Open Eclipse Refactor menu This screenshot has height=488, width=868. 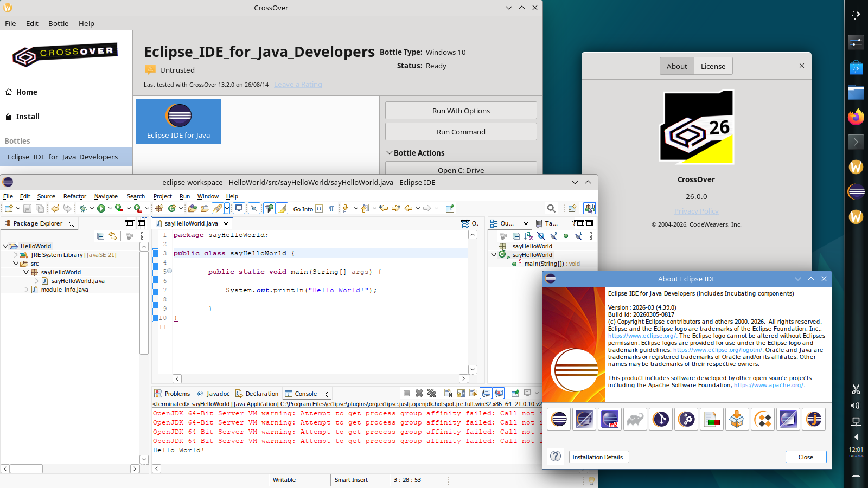(x=75, y=196)
